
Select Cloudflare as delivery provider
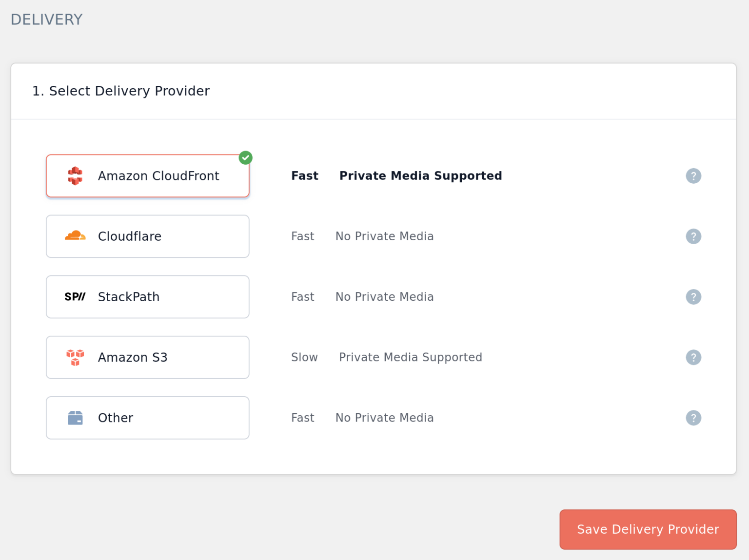click(x=147, y=236)
